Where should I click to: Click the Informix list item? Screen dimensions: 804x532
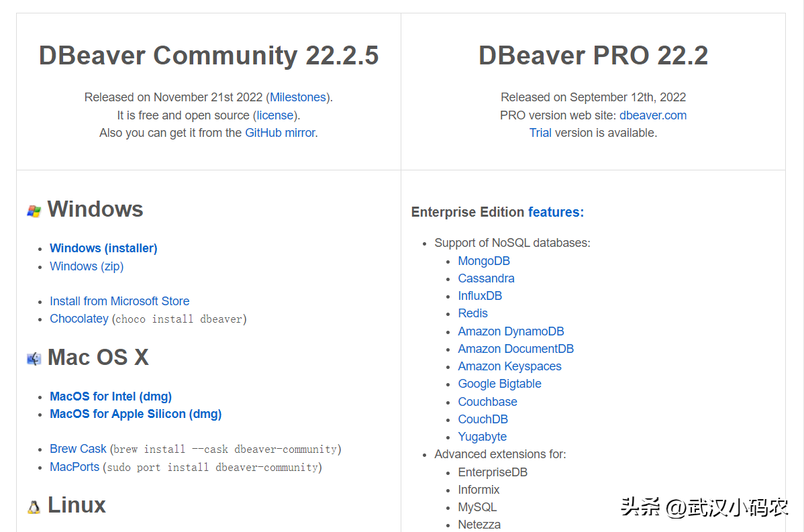click(479, 490)
